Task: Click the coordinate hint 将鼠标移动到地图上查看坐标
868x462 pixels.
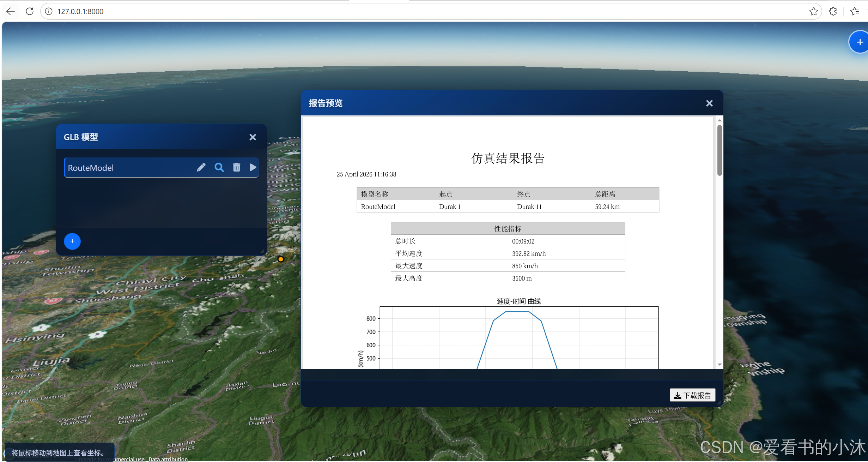Action: coord(59,452)
